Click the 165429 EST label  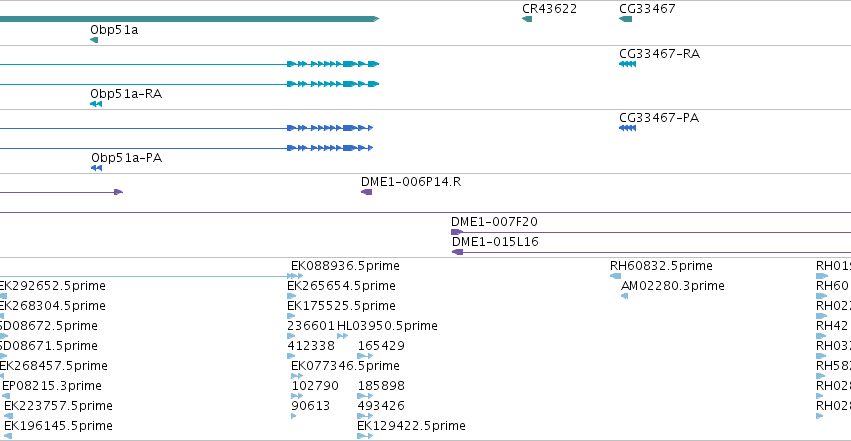click(381, 346)
